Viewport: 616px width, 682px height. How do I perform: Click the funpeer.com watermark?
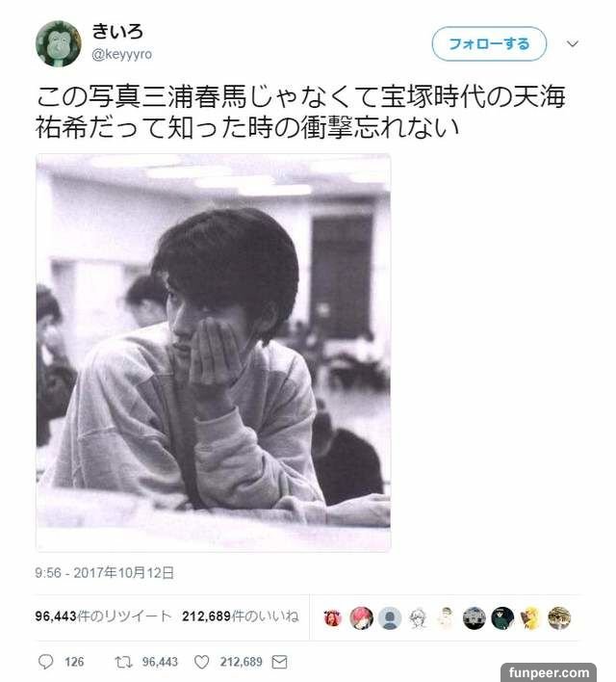[549, 672]
